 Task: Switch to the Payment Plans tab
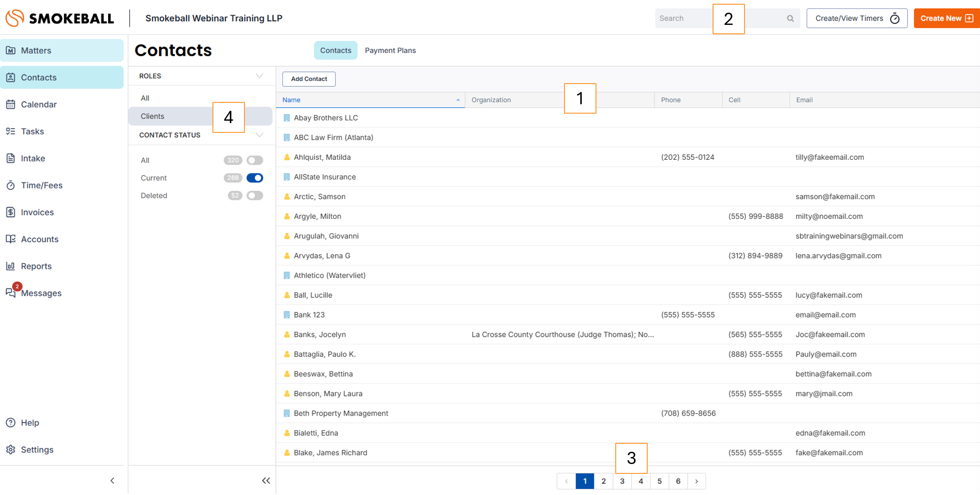(x=390, y=50)
